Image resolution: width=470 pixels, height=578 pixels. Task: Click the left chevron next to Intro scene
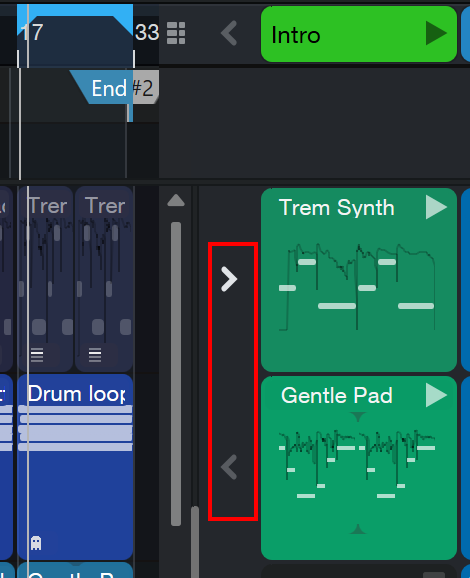tap(229, 33)
